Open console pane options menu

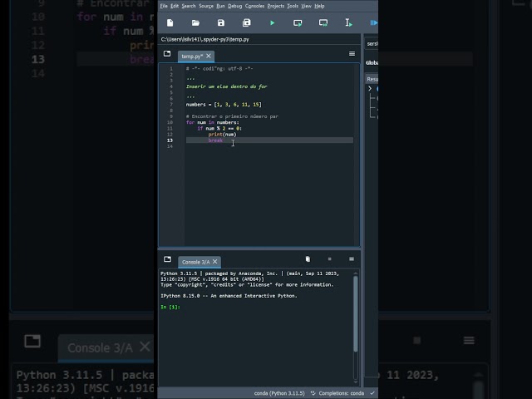[x=352, y=259]
